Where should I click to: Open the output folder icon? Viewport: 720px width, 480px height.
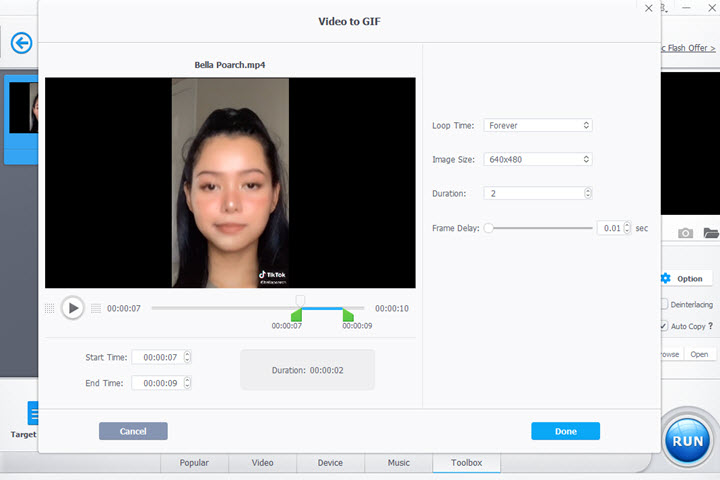[710, 233]
